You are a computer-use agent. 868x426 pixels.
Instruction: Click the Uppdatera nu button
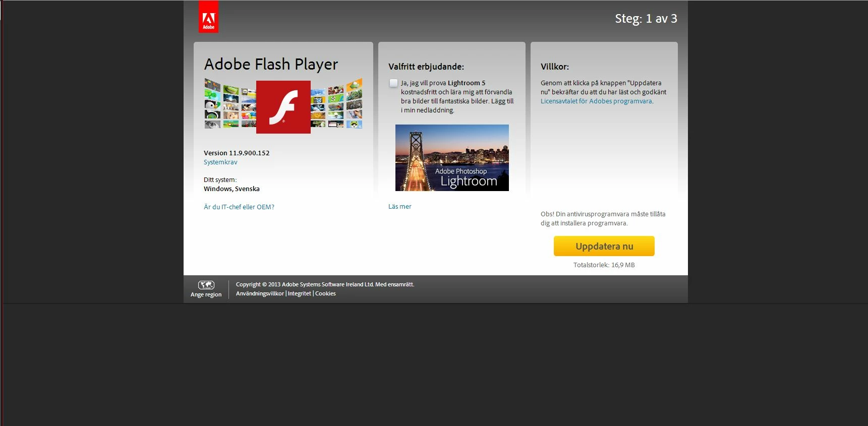pos(604,246)
